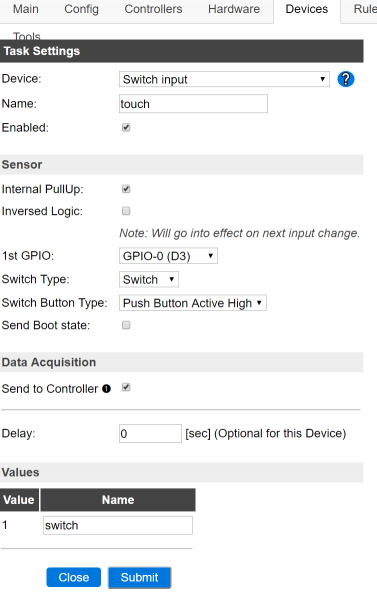Select the Hardware tab

(x=234, y=9)
